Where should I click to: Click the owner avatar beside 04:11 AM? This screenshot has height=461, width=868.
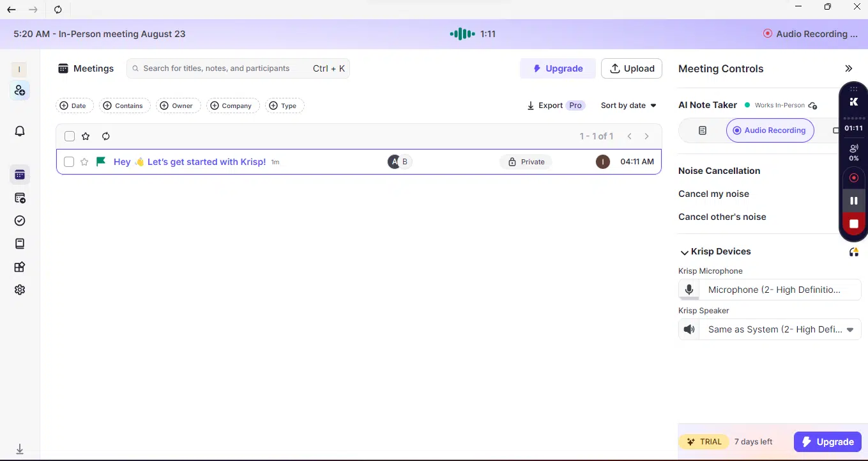[602, 162]
